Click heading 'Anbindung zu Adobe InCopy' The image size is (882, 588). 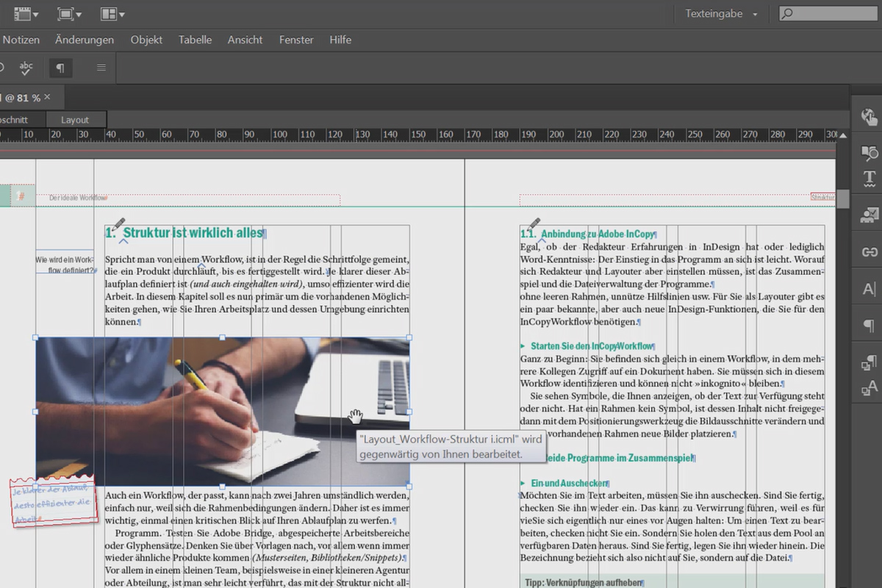pyautogui.click(x=598, y=234)
